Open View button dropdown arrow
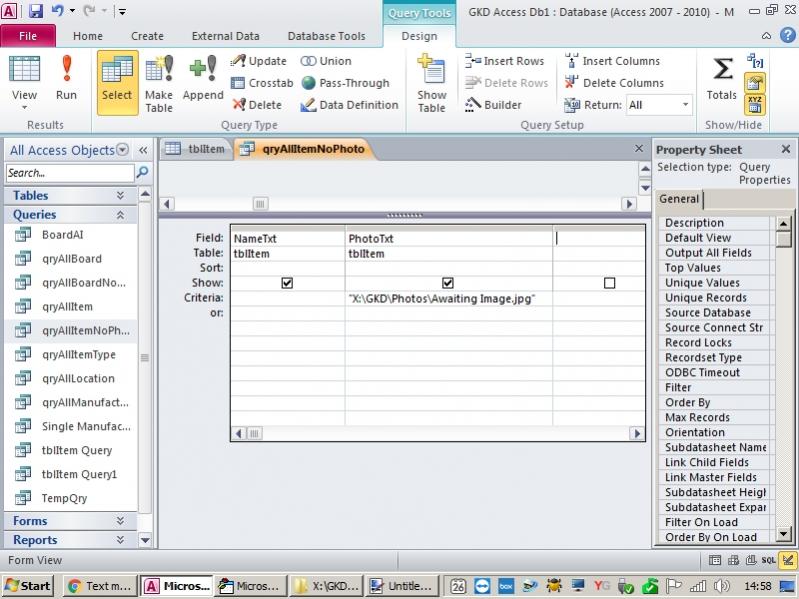 24,107
